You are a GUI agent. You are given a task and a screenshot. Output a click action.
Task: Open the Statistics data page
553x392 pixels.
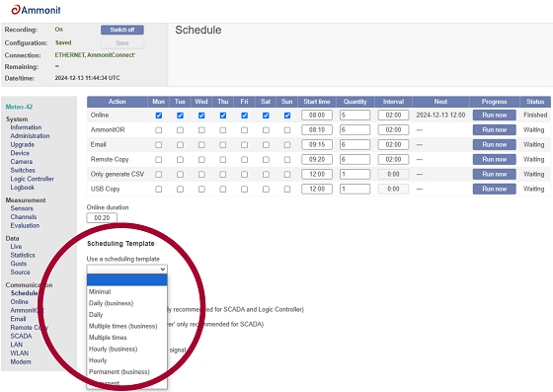tap(23, 255)
